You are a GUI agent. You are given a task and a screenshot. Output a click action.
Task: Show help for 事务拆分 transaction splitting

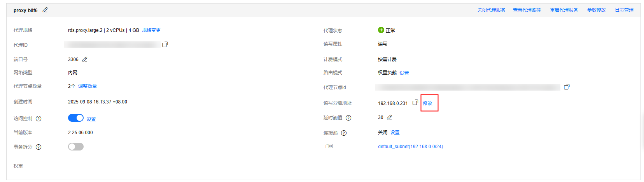click(38, 147)
